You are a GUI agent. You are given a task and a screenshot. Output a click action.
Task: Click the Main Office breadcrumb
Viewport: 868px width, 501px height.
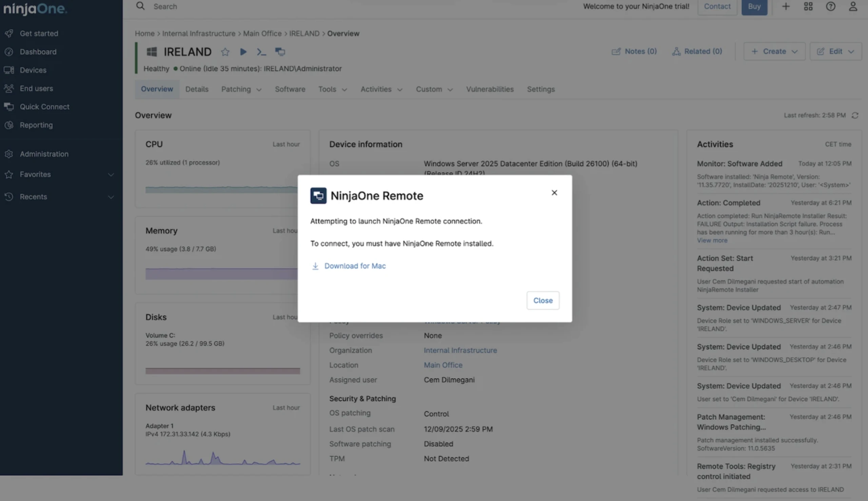click(262, 33)
